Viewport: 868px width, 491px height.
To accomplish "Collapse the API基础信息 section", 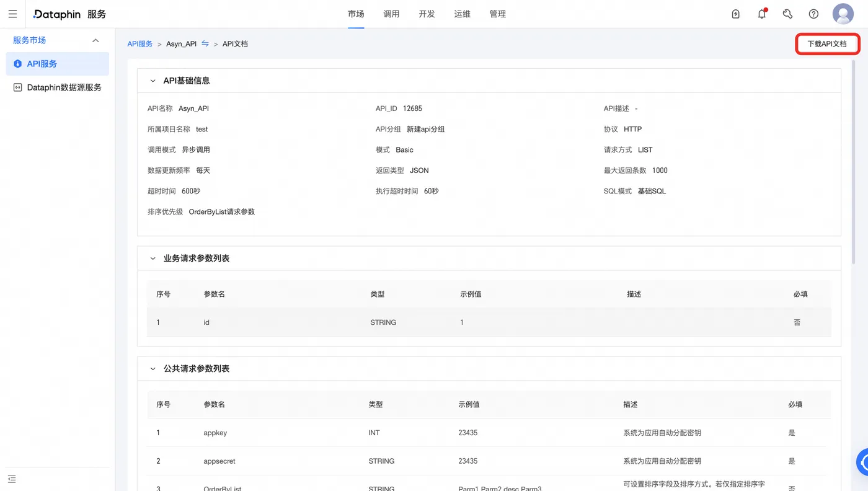I will [153, 81].
